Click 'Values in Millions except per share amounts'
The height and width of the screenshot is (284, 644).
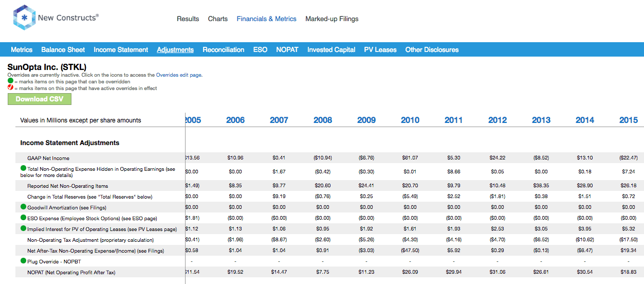pyautogui.click(x=81, y=120)
